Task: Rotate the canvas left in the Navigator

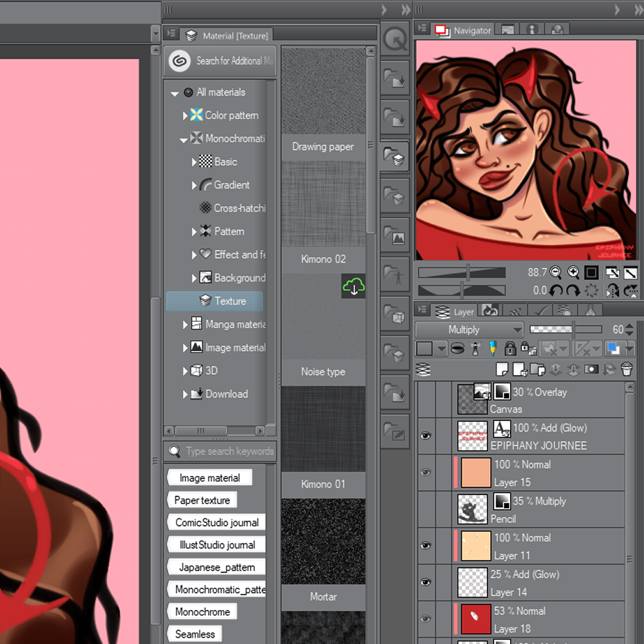Action: click(556, 290)
